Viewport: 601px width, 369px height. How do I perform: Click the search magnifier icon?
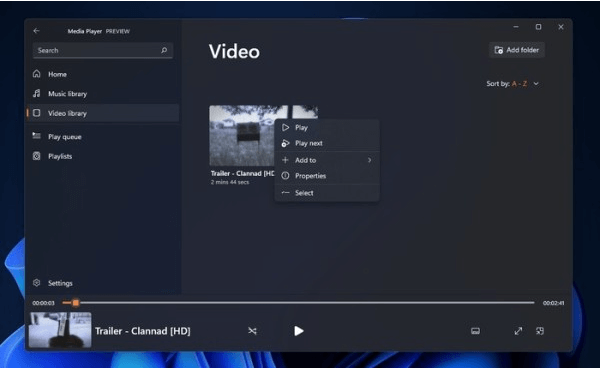click(x=164, y=50)
